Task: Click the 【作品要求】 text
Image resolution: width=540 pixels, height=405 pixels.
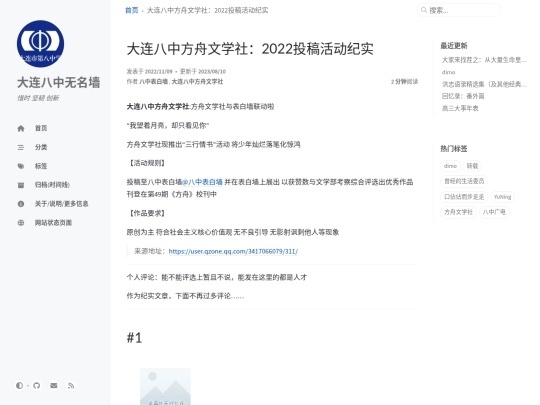Action: click(147, 213)
